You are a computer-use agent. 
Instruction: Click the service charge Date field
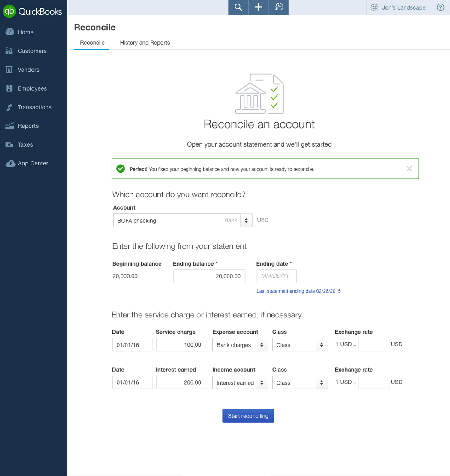(132, 345)
